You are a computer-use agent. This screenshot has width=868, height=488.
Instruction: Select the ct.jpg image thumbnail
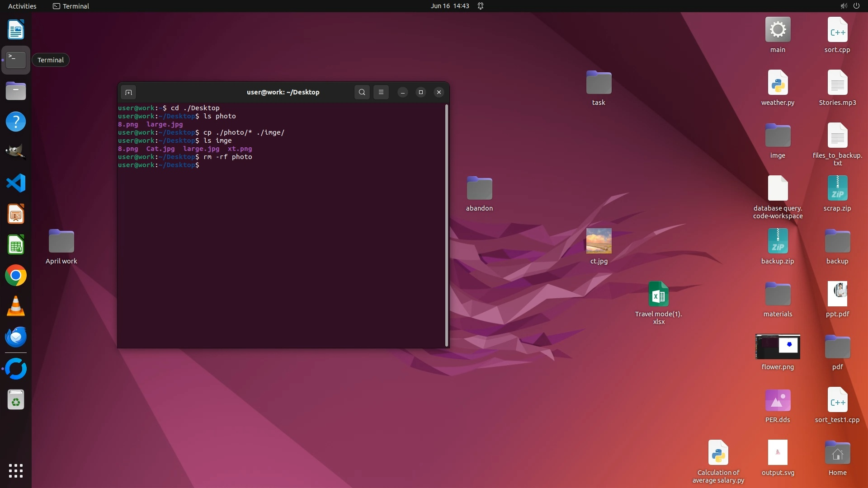599,241
